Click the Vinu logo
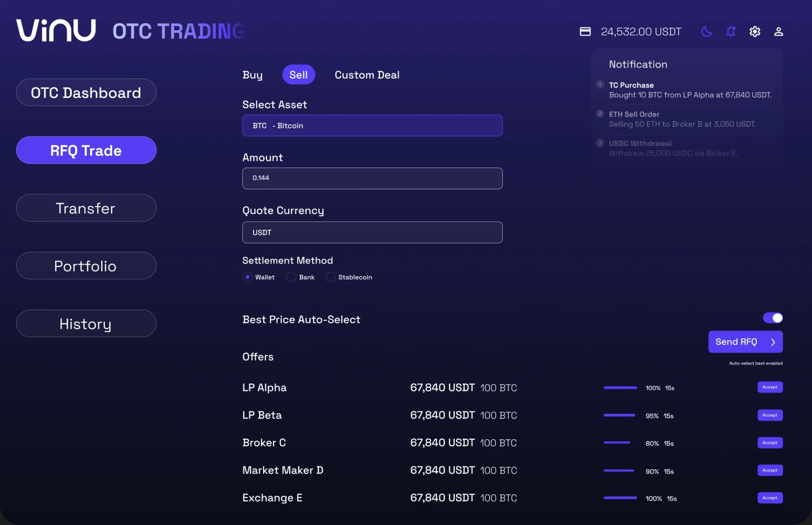 pos(56,30)
